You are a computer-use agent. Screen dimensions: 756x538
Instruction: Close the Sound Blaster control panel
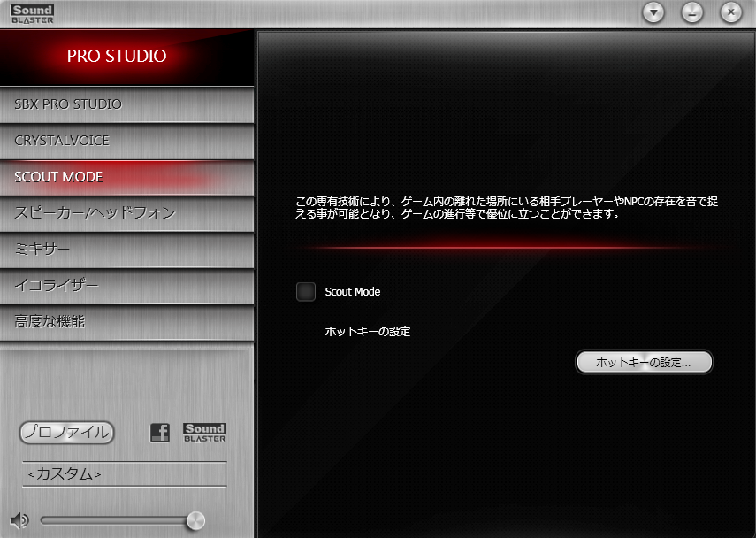point(731,12)
